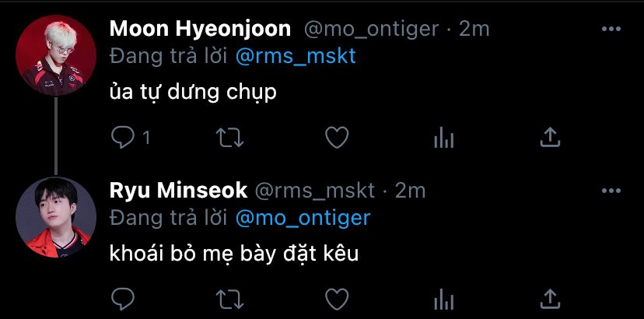The image size is (644, 319).
Task: Open the @rms_mskt mention link
Action: pos(296,57)
